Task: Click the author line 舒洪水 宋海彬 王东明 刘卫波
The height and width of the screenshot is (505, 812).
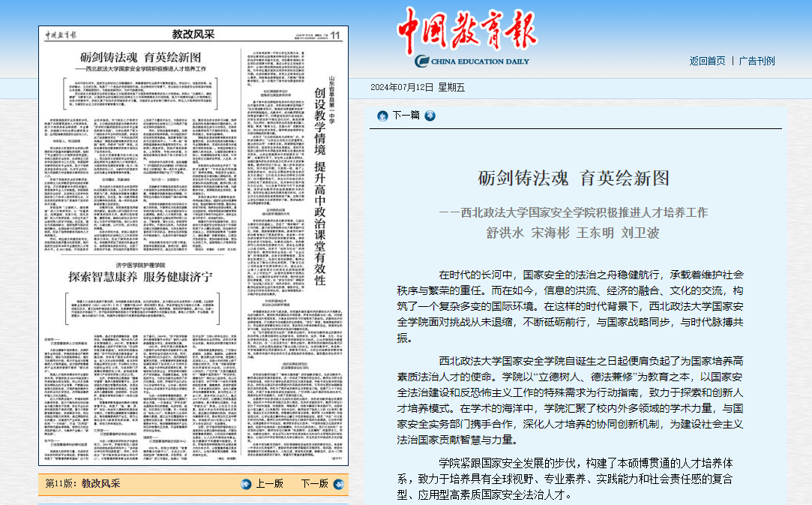Action: click(x=573, y=232)
